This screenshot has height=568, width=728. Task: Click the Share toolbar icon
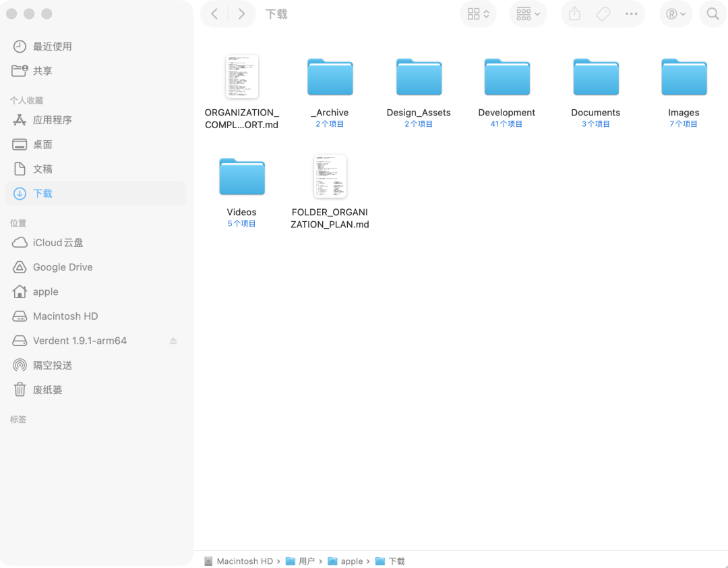(574, 14)
